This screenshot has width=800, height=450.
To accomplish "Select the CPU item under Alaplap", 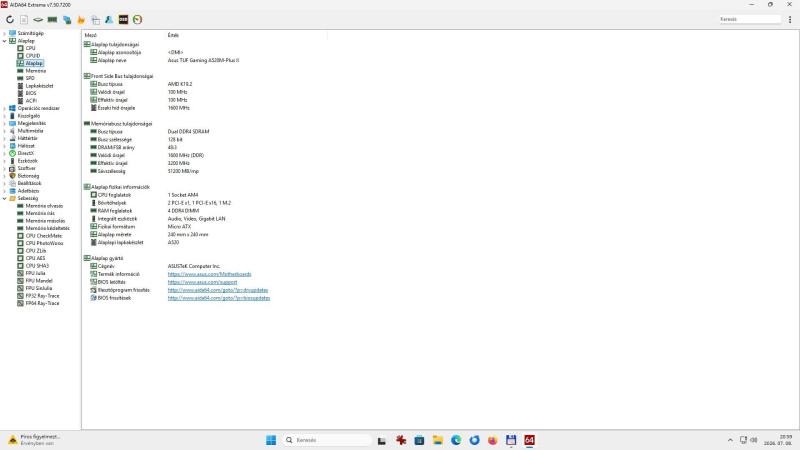I will coord(30,48).
